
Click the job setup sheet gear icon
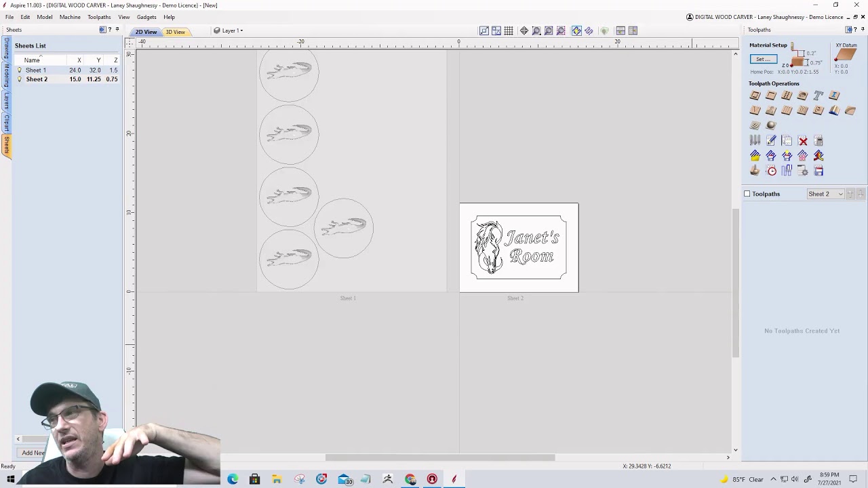click(803, 171)
